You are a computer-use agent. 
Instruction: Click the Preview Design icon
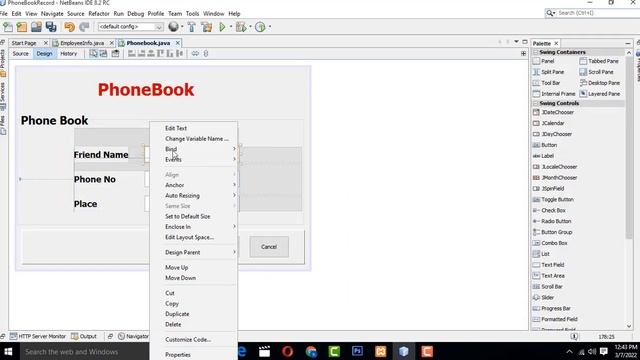(x=116, y=53)
